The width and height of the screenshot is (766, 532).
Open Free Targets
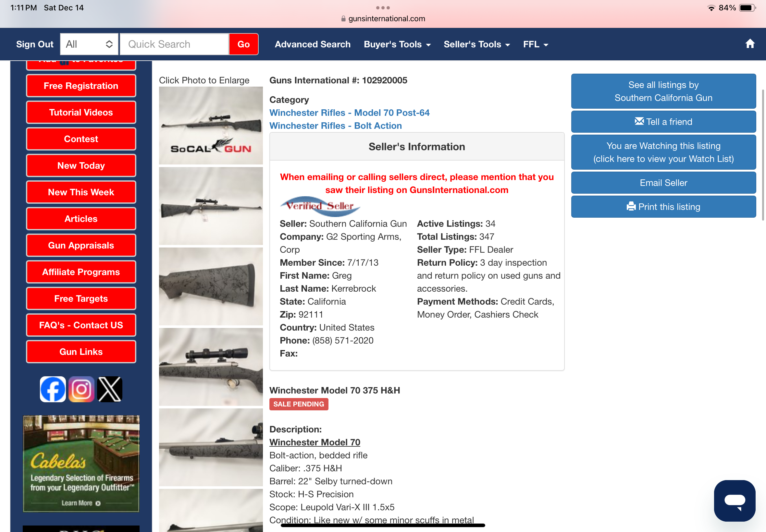[x=81, y=298]
